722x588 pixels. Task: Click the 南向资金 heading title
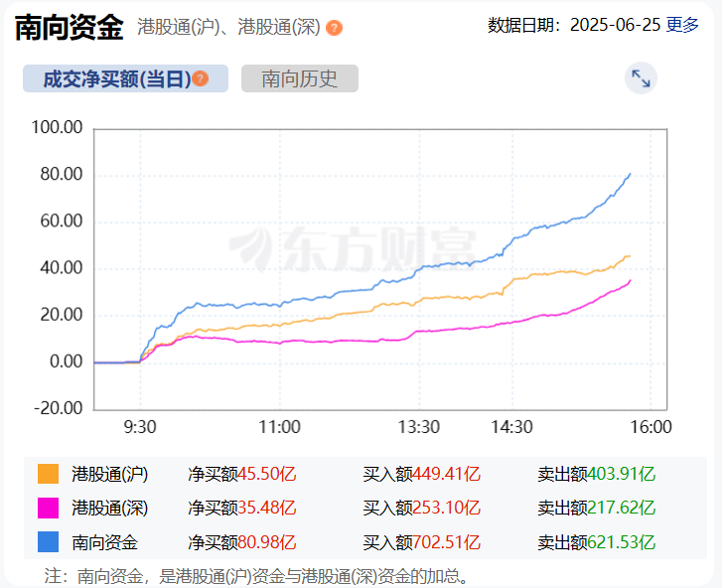[70, 27]
